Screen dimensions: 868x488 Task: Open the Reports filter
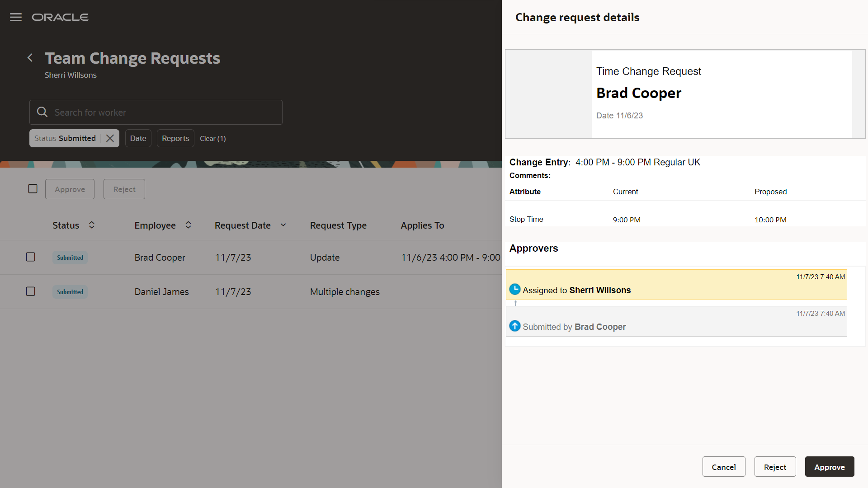click(175, 138)
